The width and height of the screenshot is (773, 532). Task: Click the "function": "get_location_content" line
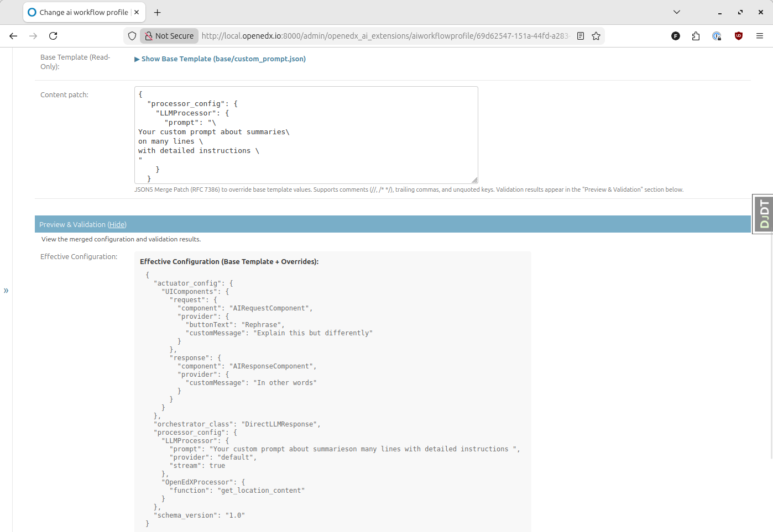tap(237, 491)
